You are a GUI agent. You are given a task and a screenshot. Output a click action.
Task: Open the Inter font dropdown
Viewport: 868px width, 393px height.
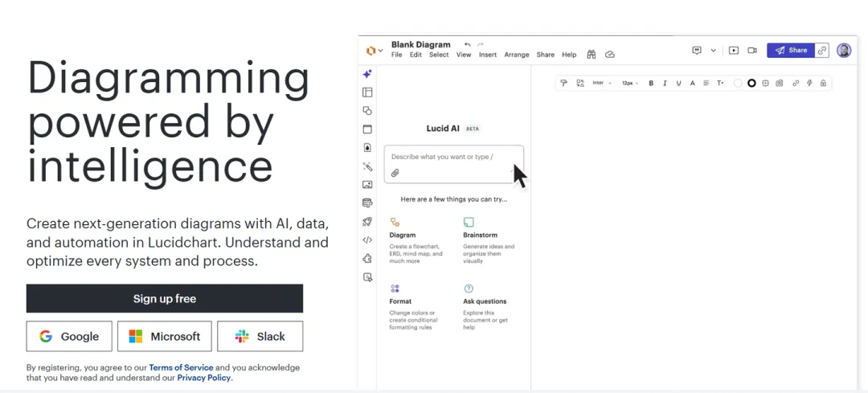click(x=602, y=83)
